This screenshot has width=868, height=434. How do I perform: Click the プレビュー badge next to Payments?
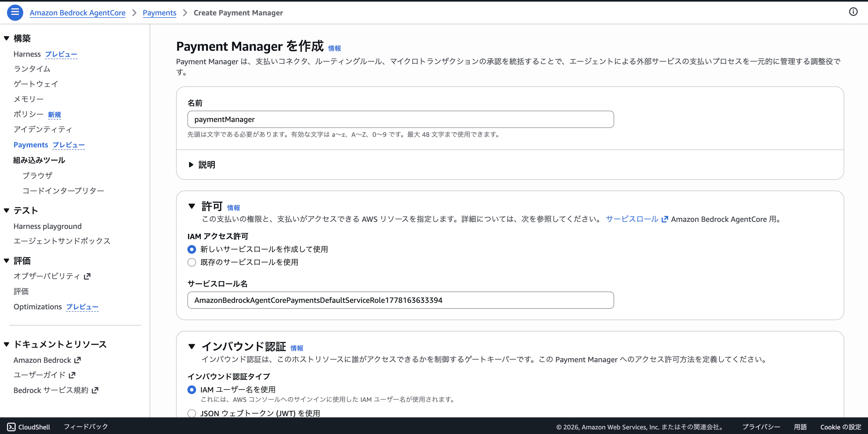click(x=69, y=145)
